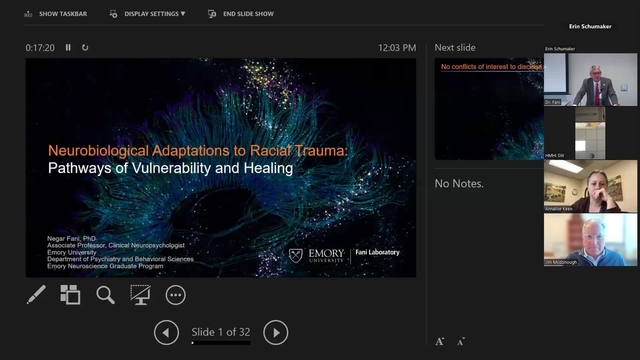Expand Display Settings dropdown

(x=147, y=14)
